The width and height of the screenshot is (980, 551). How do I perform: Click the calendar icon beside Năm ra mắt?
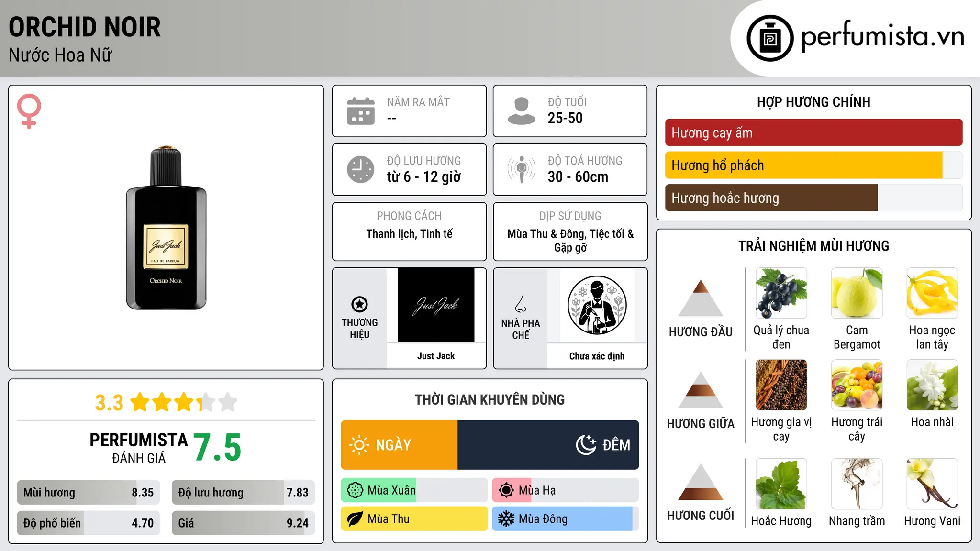click(x=361, y=111)
